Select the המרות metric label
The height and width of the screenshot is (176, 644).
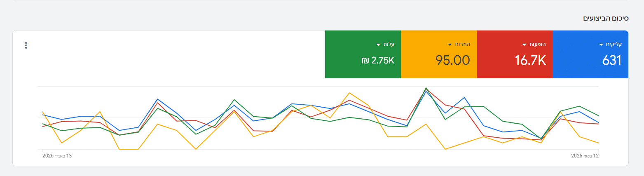[x=462, y=45]
